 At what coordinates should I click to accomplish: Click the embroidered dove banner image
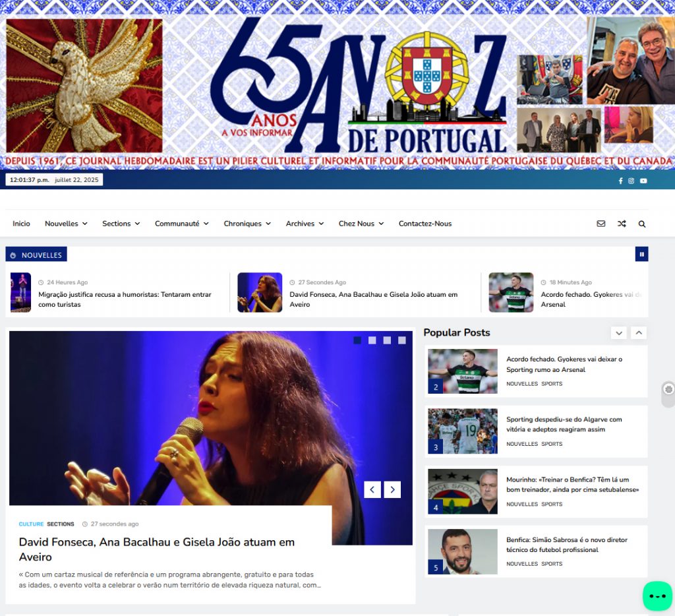pyautogui.click(x=84, y=85)
